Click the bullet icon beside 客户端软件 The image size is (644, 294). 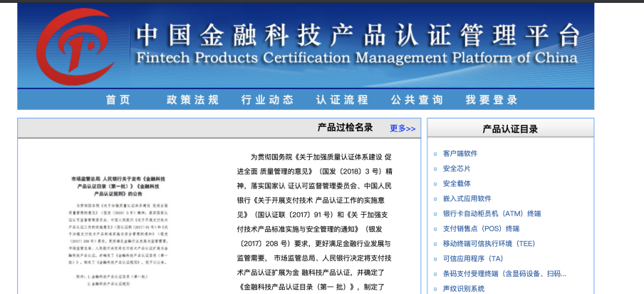coord(435,154)
